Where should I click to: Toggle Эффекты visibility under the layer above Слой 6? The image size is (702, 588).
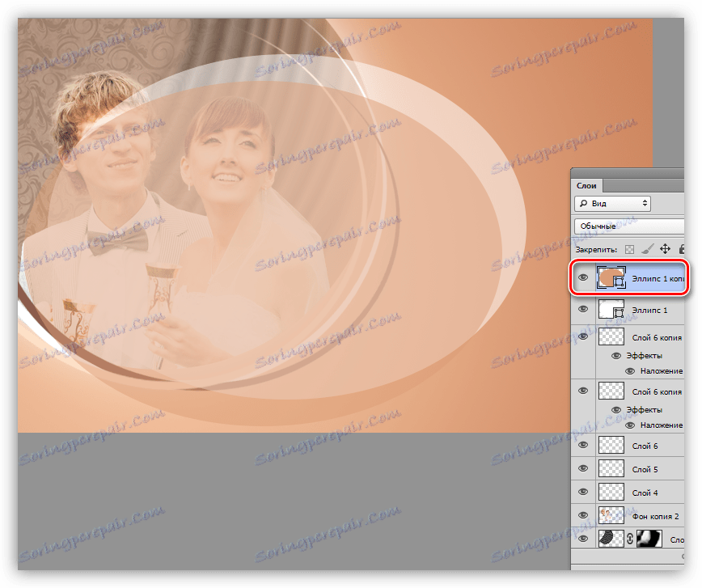coord(616,410)
